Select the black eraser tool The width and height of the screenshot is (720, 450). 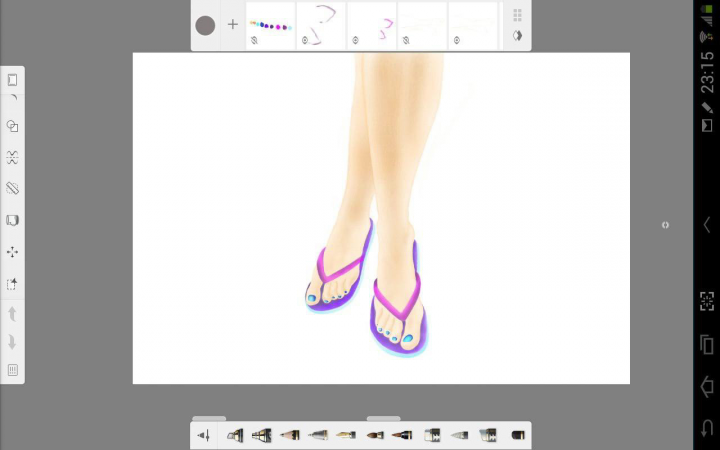pos(518,435)
